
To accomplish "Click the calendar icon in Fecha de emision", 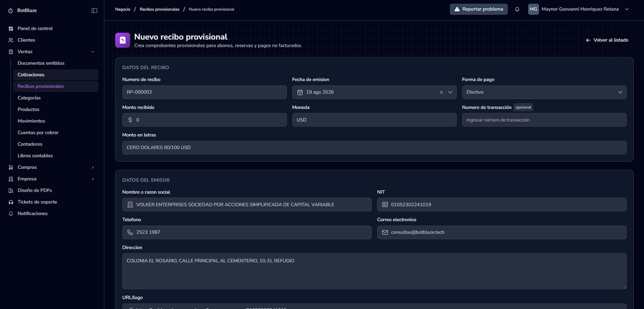I will click(300, 92).
